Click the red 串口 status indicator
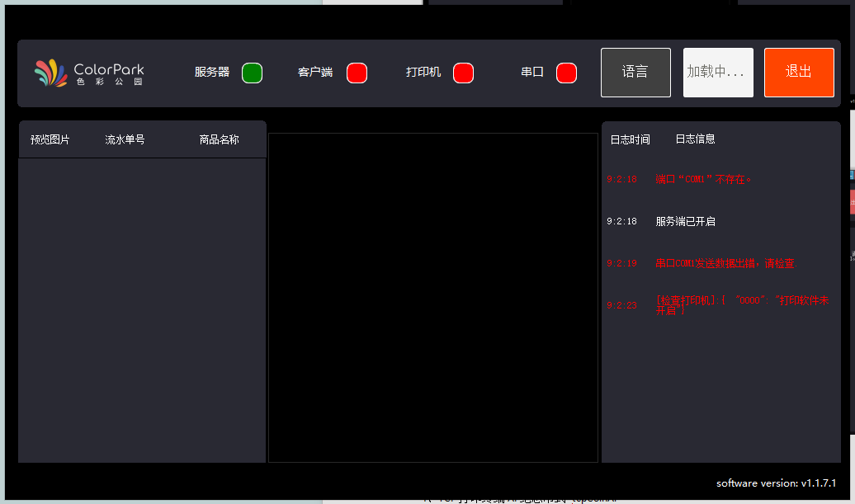This screenshot has height=504, width=855. point(566,73)
